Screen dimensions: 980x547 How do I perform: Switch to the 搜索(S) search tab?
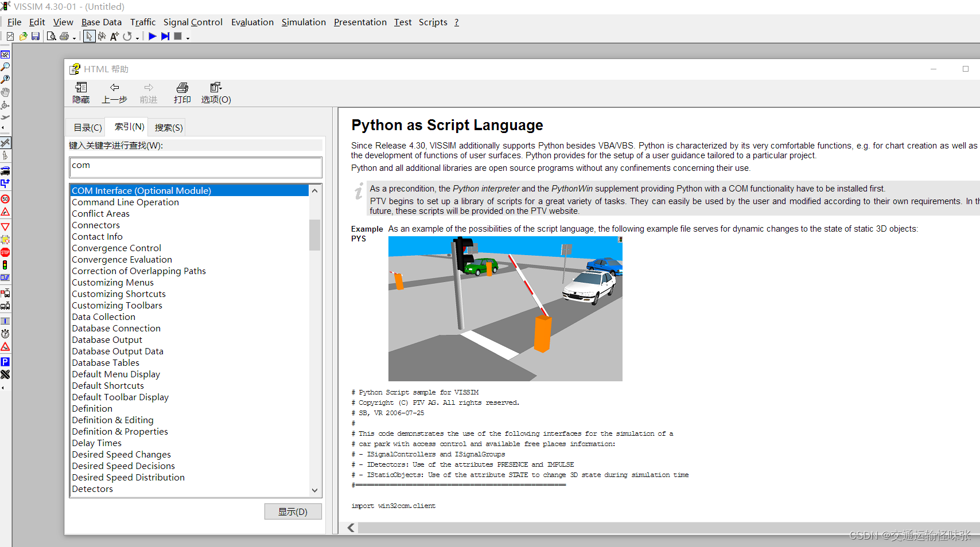[169, 127]
